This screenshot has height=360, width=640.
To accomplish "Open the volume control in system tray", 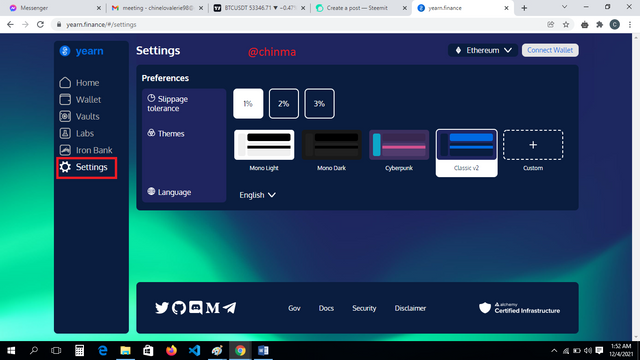I will pos(588,351).
